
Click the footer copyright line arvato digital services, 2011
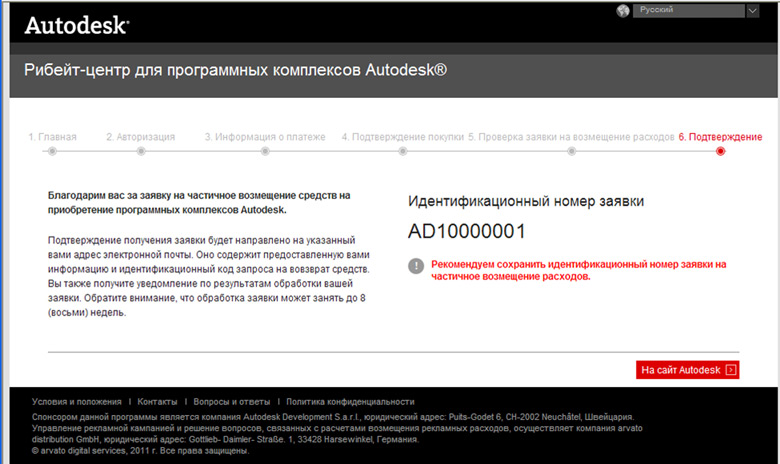click(140, 451)
